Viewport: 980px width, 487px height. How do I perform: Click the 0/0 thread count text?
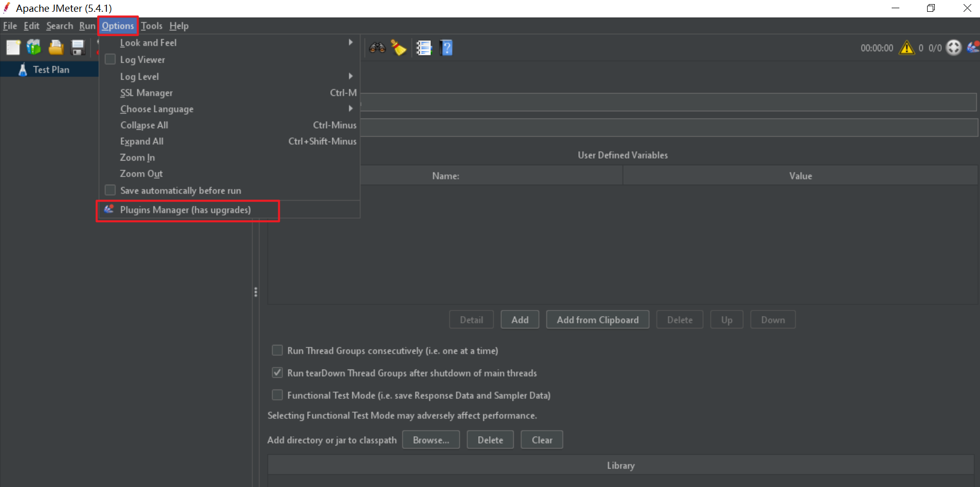pos(935,48)
